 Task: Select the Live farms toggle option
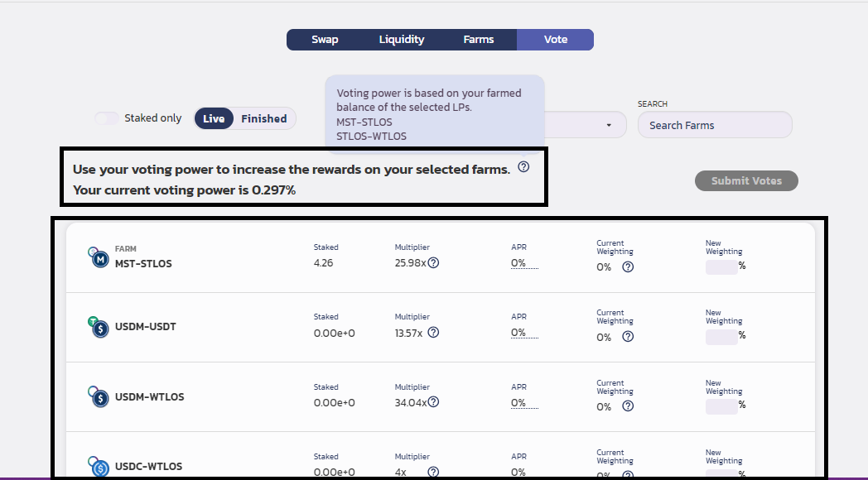coord(214,118)
